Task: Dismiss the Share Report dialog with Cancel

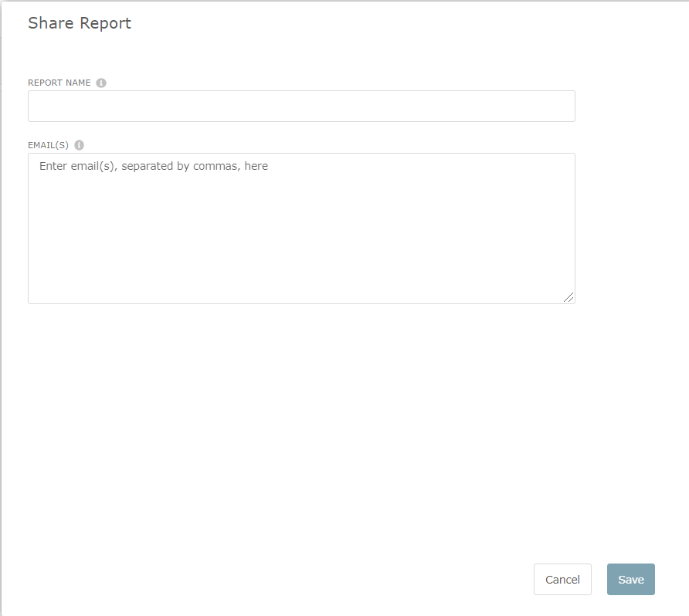Action: pos(562,580)
